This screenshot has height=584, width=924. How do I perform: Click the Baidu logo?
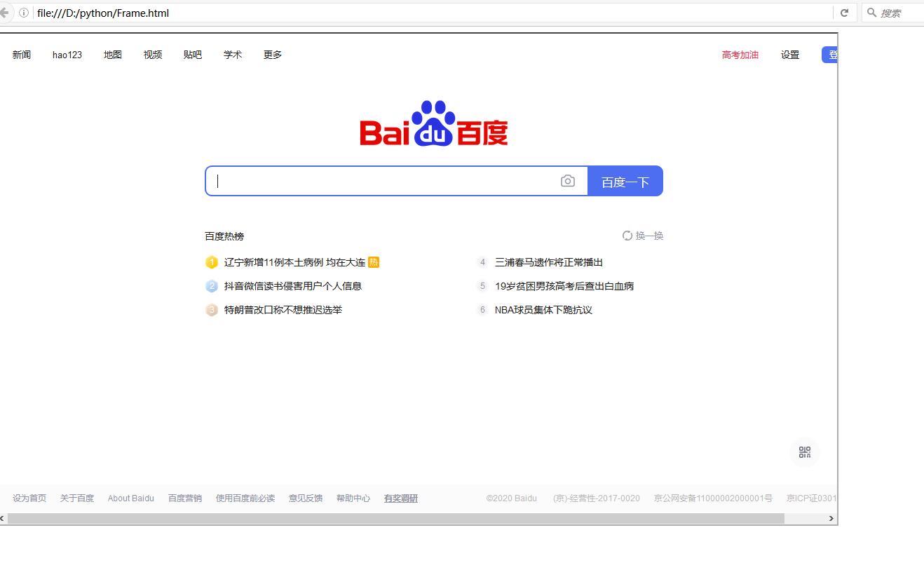[434, 123]
